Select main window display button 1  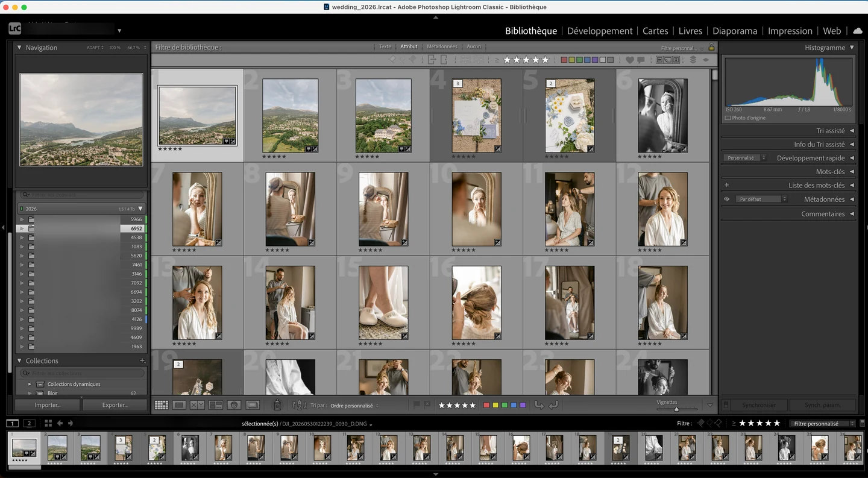(x=12, y=423)
